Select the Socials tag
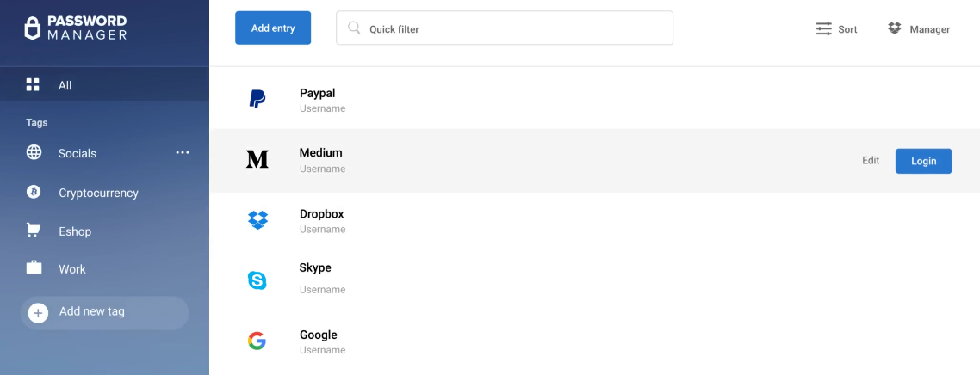This screenshot has height=375, width=980. pyautogui.click(x=78, y=153)
